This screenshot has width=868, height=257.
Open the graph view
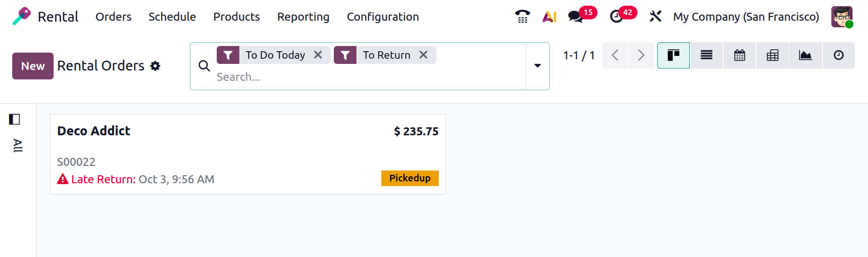tap(805, 55)
